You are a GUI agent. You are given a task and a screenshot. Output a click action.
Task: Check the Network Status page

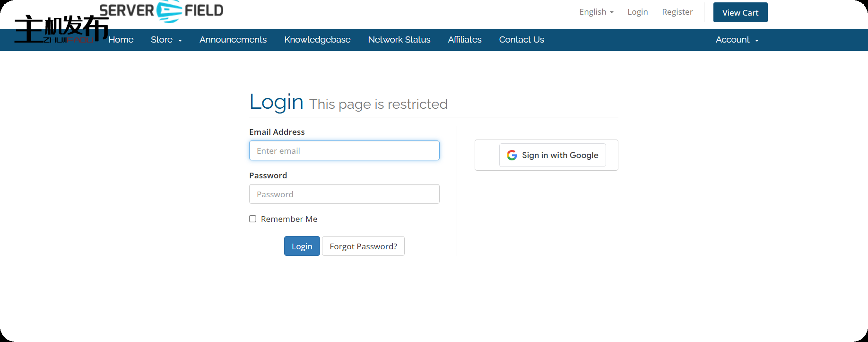point(399,40)
